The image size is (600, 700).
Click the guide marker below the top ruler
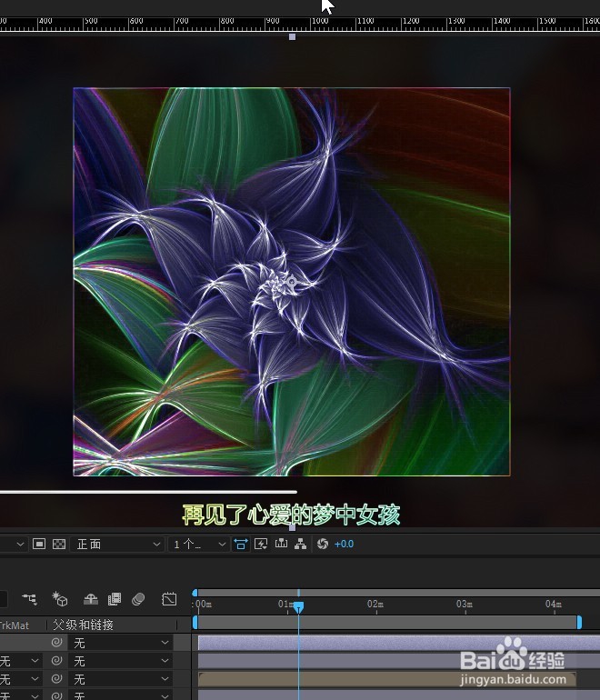point(292,37)
